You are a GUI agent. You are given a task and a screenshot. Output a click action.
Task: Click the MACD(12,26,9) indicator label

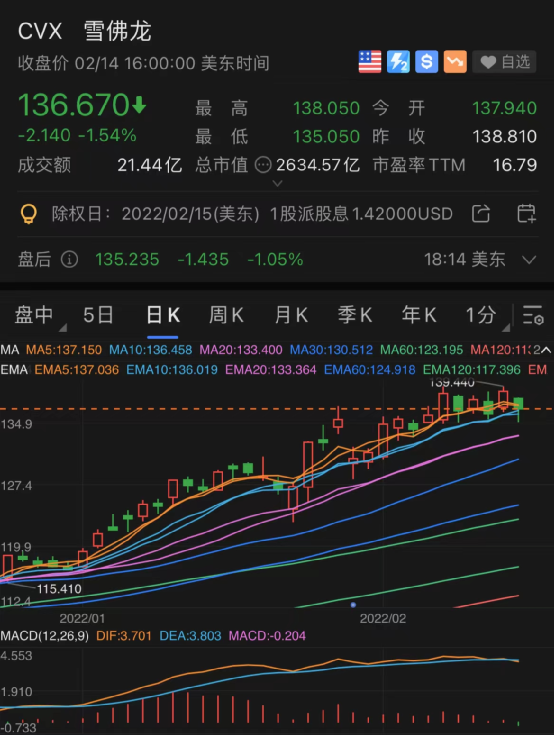tap(45, 636)
